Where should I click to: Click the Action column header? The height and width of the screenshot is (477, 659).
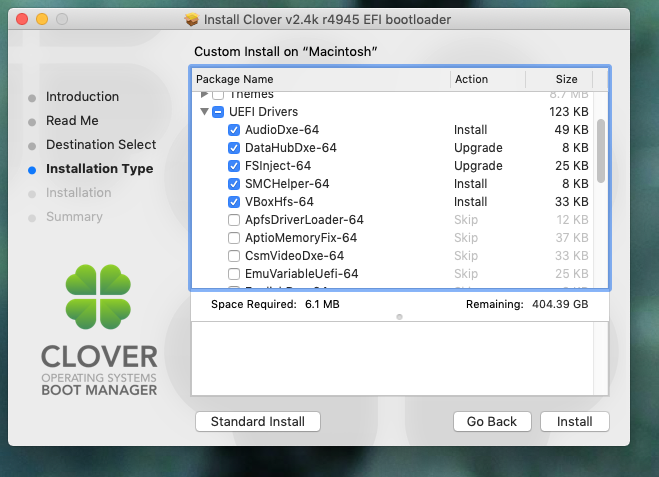(x=488, y=79)
